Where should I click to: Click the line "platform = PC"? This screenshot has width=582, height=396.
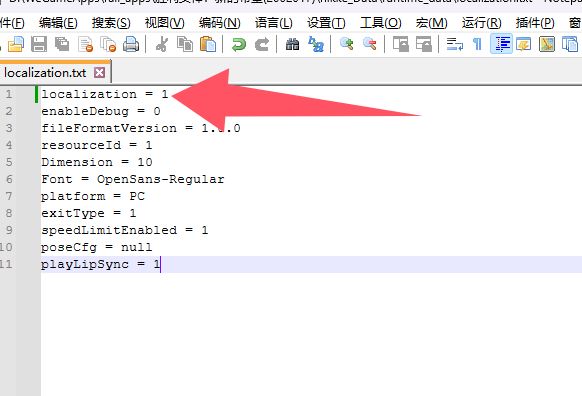[93, 196]
